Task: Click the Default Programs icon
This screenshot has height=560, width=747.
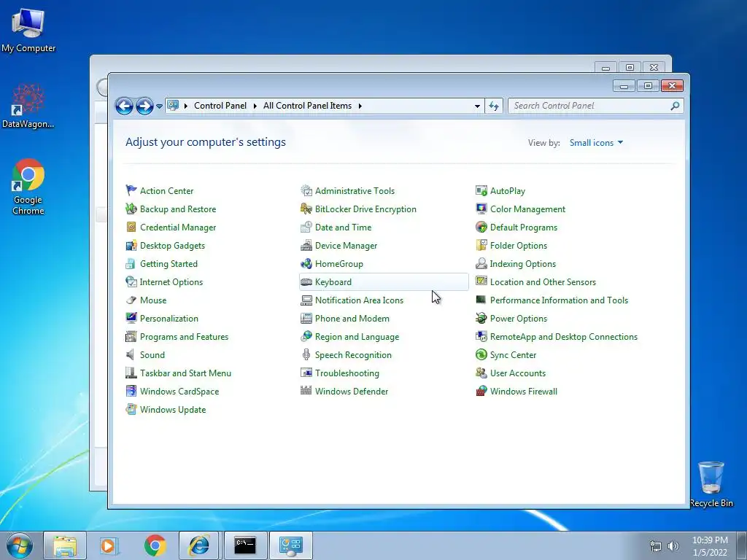Action: (x=481, y=227)
